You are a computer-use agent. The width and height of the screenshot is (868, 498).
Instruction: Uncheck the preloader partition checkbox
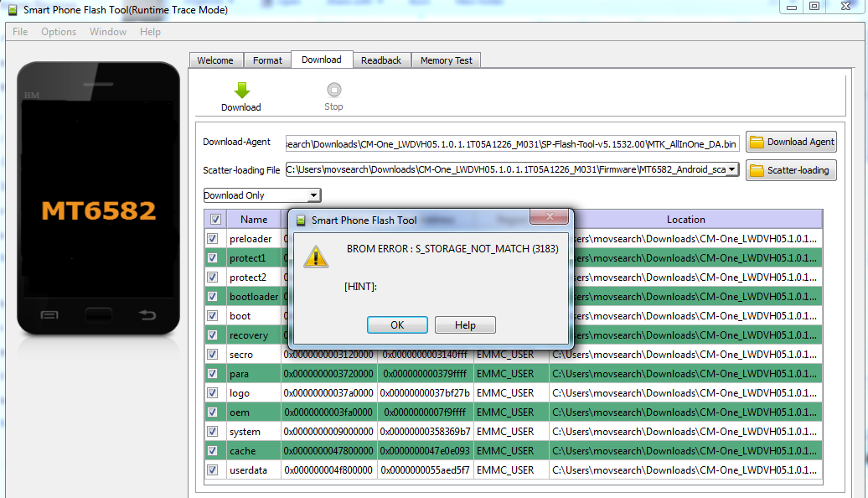212,239
